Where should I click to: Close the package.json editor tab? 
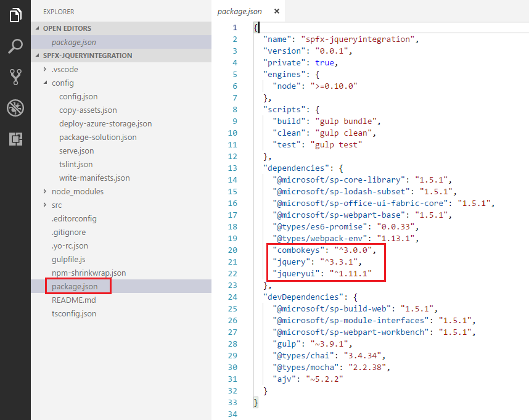click(276, 12)
